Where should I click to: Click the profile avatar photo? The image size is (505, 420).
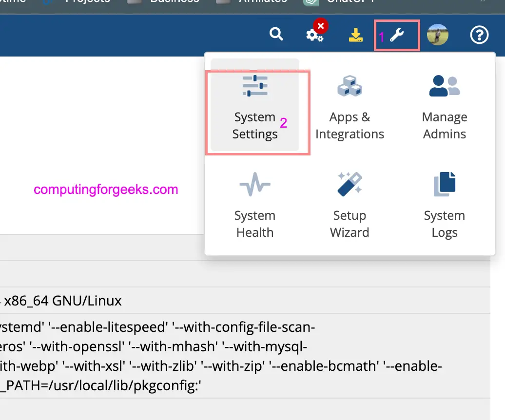point(437,35)
